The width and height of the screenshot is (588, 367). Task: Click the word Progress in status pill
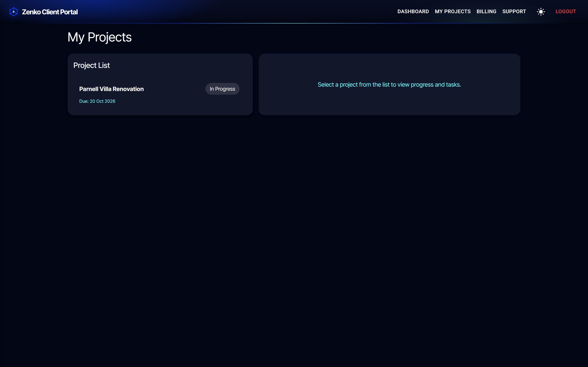(x=225, y=89)
